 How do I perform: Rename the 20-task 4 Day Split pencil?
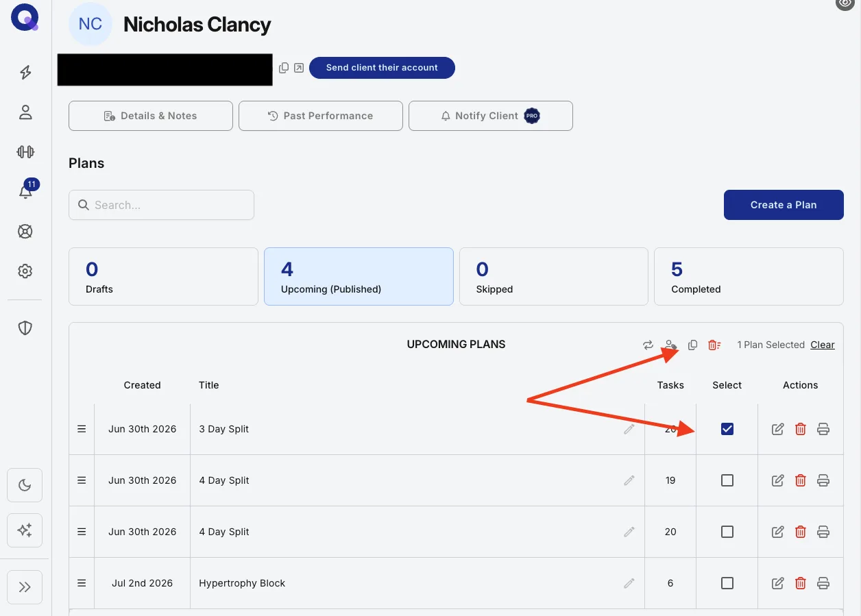pos(629,532)
